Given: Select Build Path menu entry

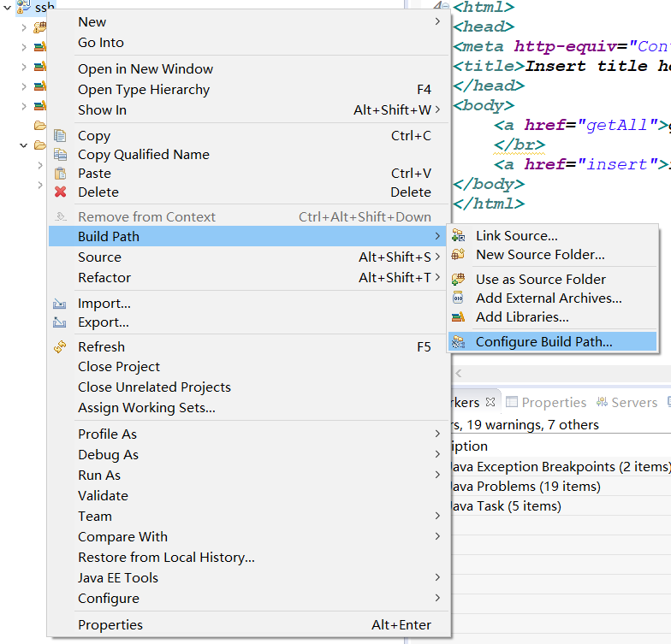Looking at the screenshot, I should click(x=248, y=236).
